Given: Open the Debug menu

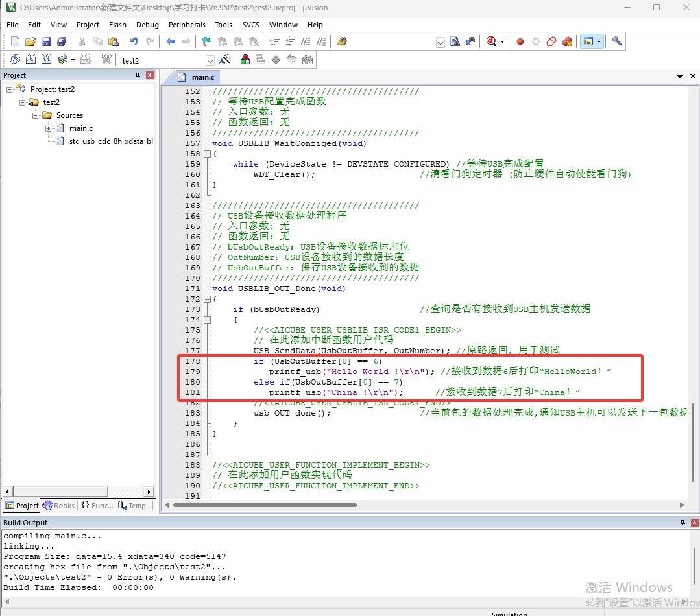Looking at the screenshot, I should [x=147, y=25].
